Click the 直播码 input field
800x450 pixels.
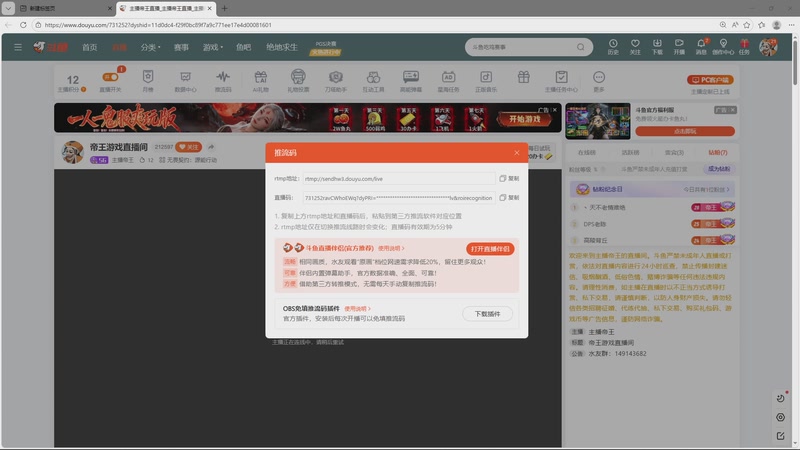[x=398, y=197]
